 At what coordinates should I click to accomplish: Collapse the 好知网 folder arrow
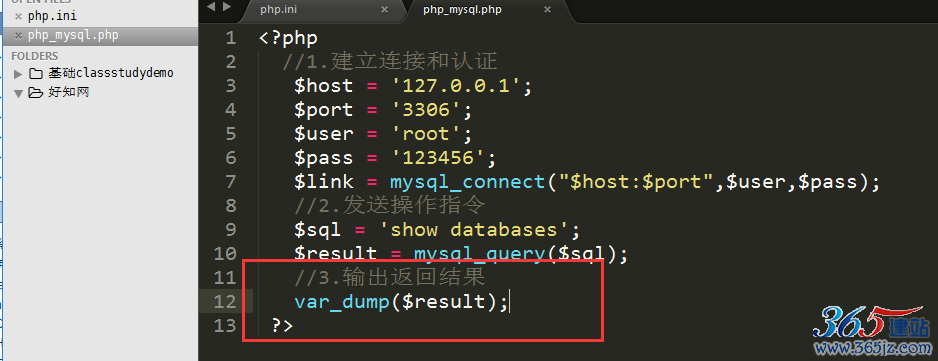pyautogui.click(x=18, y=93)
